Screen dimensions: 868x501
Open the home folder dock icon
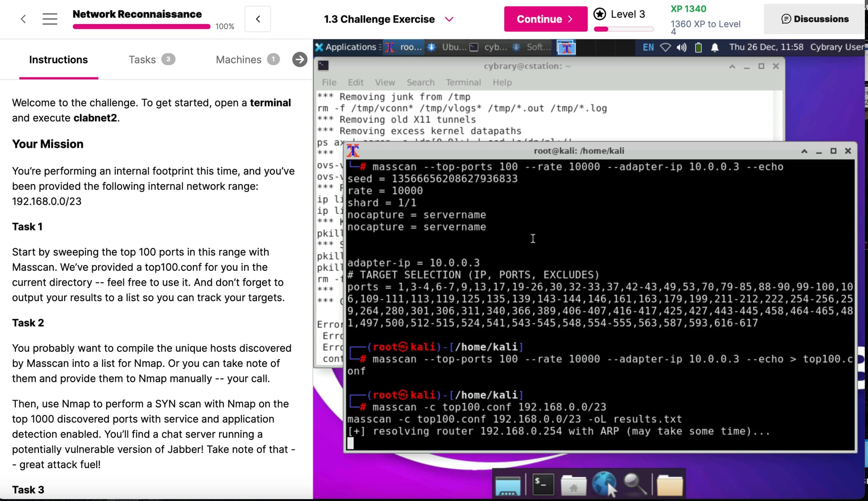(573, 485)
